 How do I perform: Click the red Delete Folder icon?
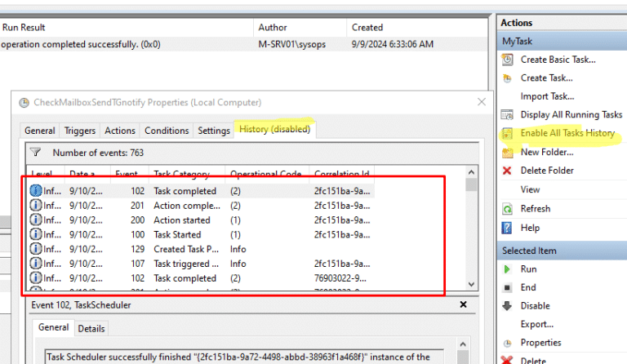[507, 171]
